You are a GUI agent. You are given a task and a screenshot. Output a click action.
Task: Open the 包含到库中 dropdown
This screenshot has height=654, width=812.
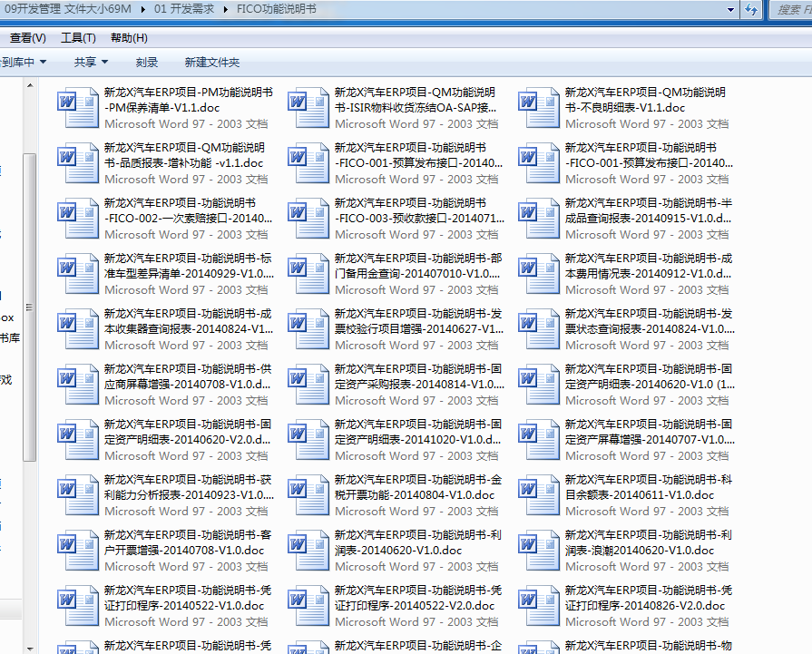[x=23, y=63]
